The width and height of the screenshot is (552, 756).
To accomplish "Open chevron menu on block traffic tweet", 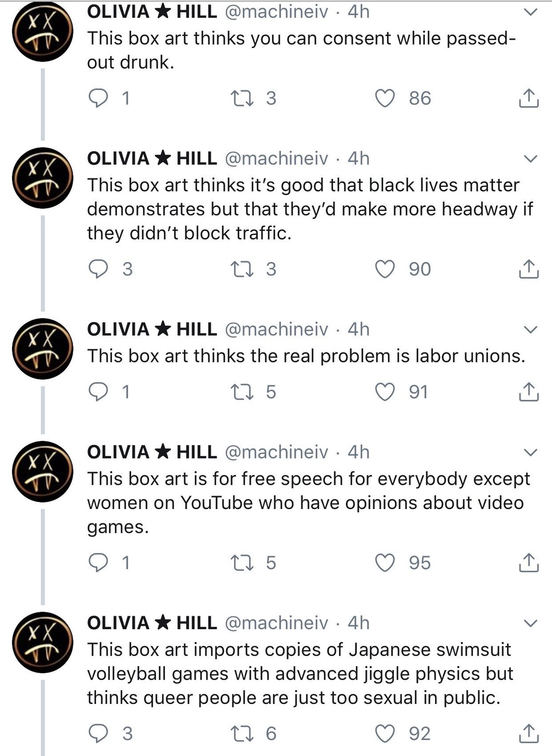I will [530, 159].
